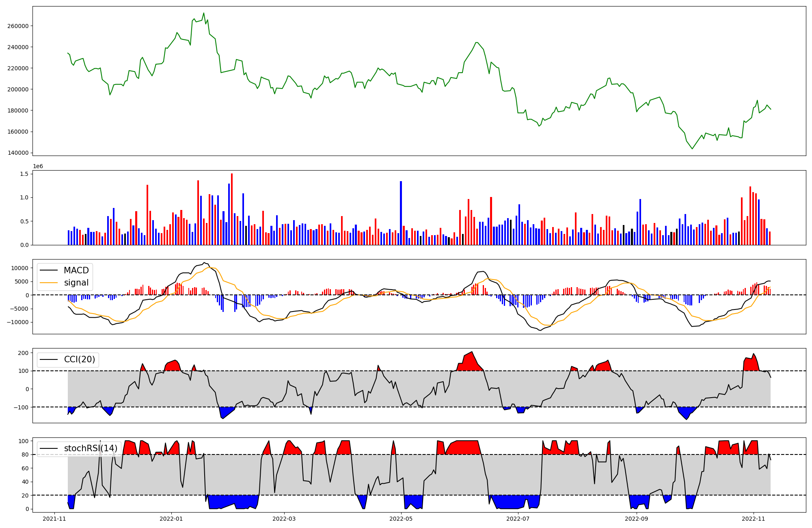
Task: Click the 200 CCI axis tick label
Action: (x=23, y=353)
